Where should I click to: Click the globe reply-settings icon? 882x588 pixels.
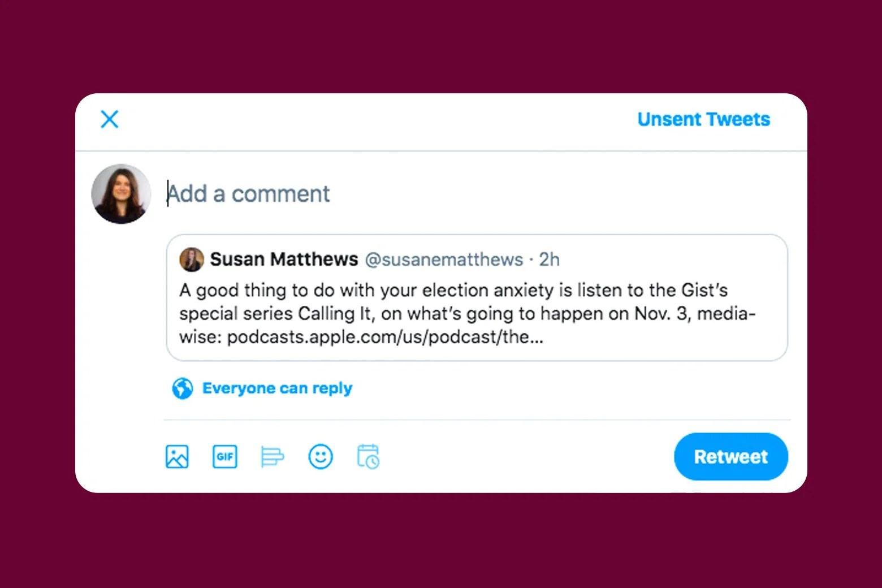[x=181, y=388]
